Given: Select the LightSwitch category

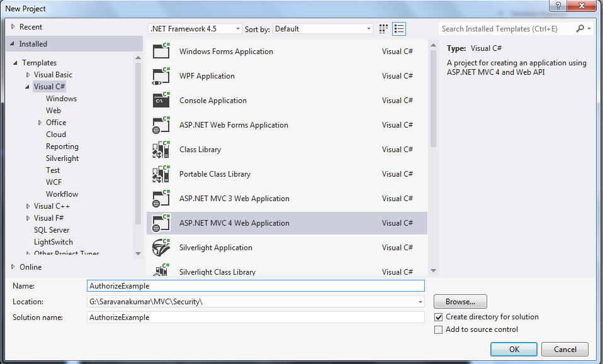Looking at the screenshot, I should point(53,242).
